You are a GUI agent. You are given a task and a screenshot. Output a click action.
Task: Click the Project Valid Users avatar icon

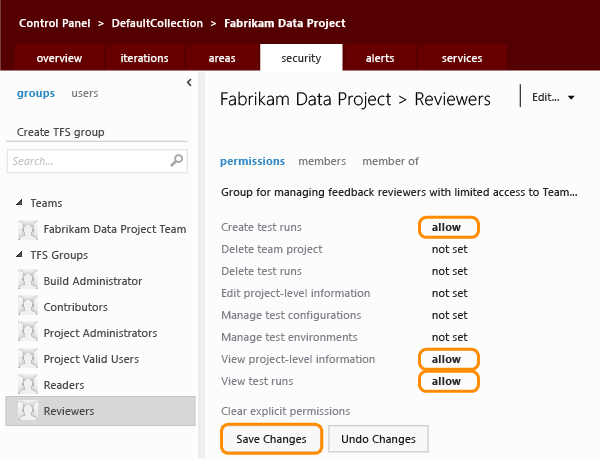click(x=28, y=359)
